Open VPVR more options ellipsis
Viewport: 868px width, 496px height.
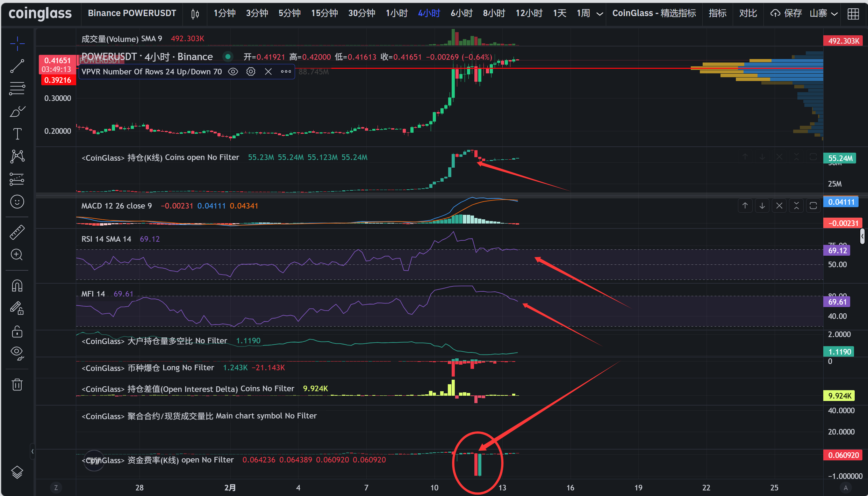(x=286, y=72)
